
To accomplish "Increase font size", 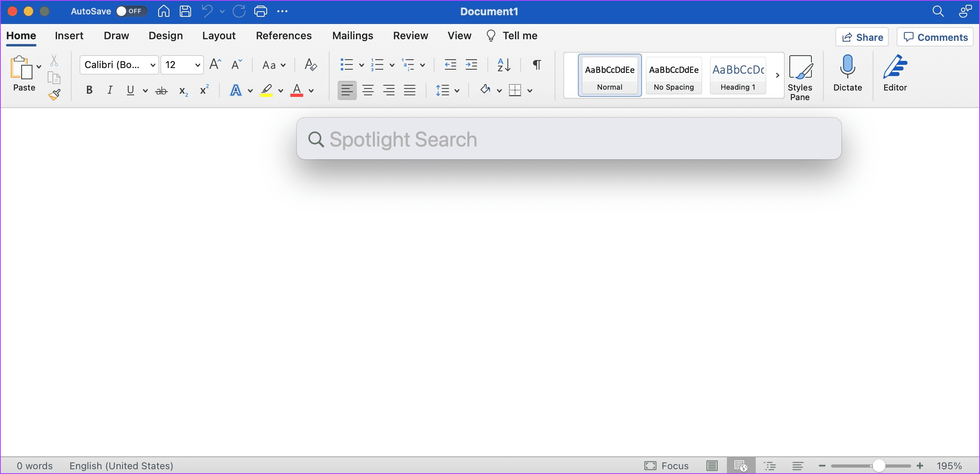I will click(215, 64).
